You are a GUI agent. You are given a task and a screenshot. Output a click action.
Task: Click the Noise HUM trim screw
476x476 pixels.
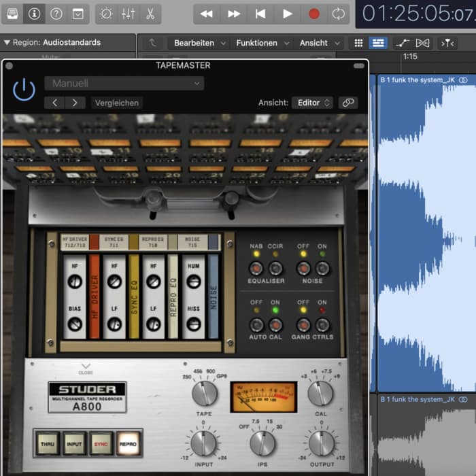tap(193, 282)
